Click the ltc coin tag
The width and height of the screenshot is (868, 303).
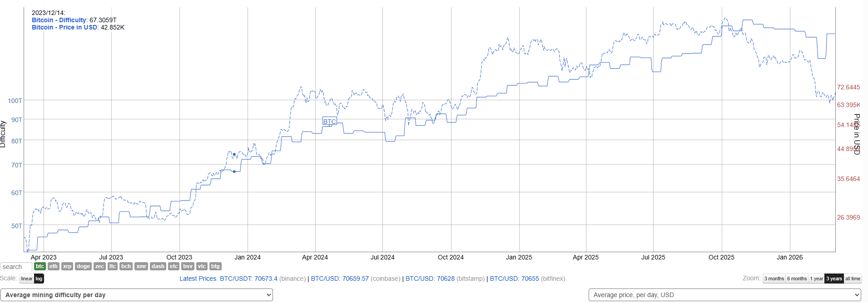(x=113, y=266)
